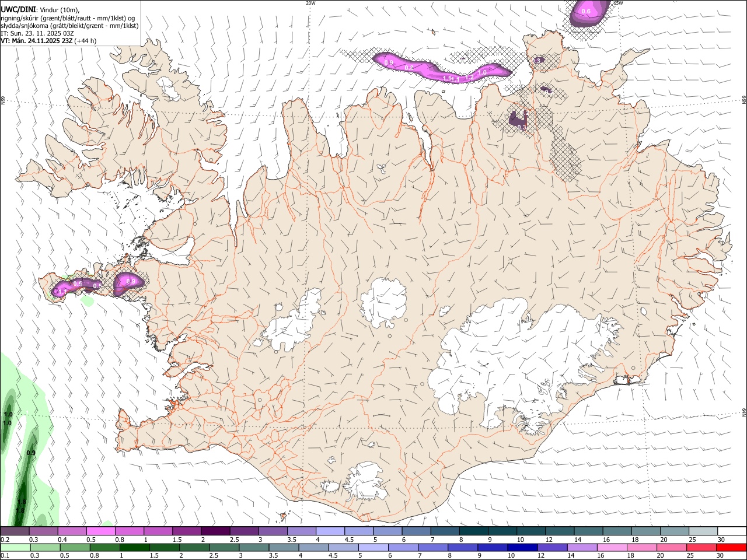The width and height of the screenshot is (747, 560).
Task: Click the slydda/snjókoma legend description line
Action: tap(69, 26)
